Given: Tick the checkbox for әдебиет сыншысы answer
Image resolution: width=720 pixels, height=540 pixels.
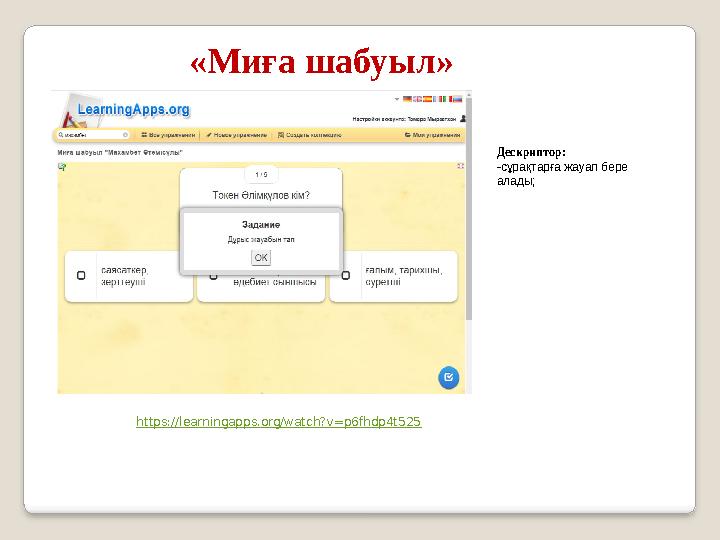Looking at the screenshot, I should pos(213,276).
